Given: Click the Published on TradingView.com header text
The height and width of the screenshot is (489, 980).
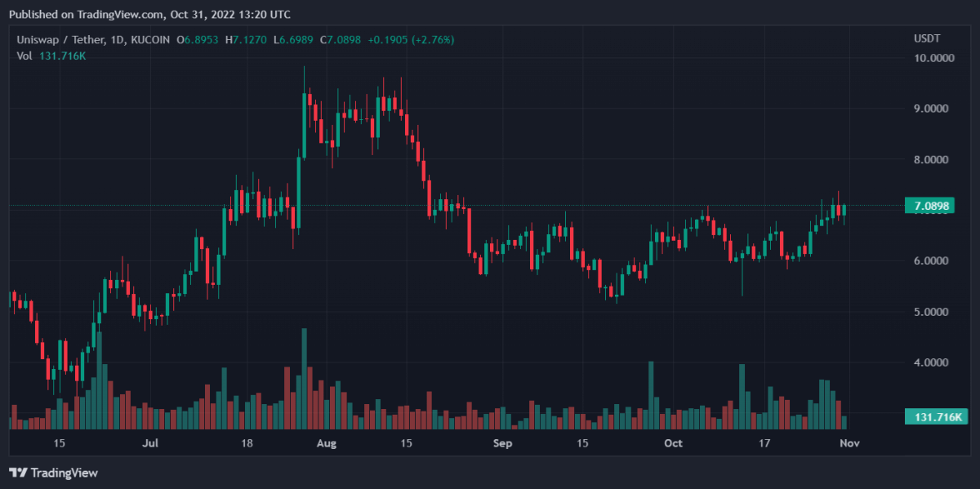Looking at the screenshot, I should coord(149,15).
